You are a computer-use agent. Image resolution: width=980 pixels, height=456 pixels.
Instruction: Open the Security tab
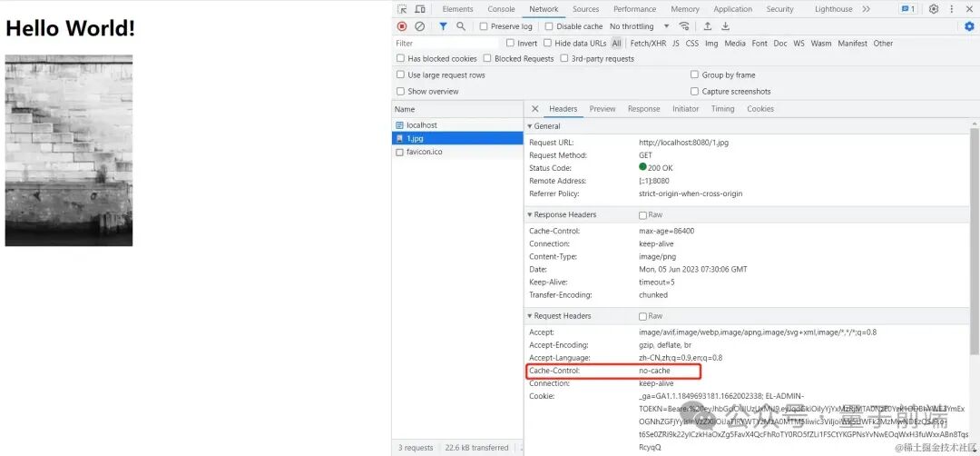tap(780, 9)
